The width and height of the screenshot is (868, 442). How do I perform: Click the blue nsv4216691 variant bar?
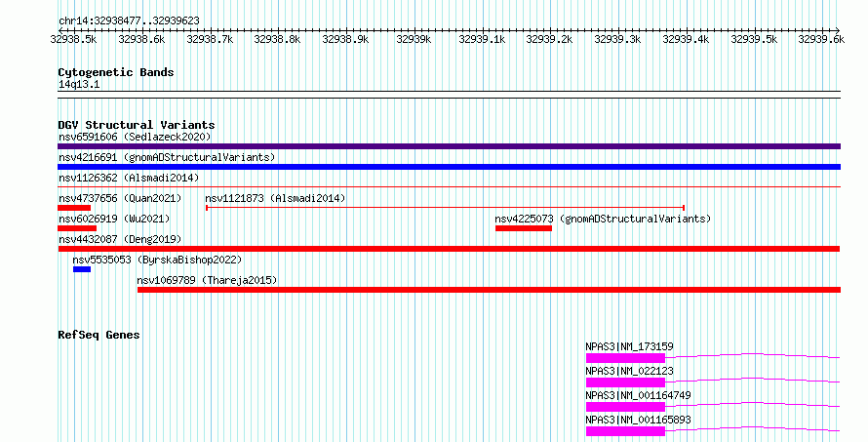click(449, 167)
